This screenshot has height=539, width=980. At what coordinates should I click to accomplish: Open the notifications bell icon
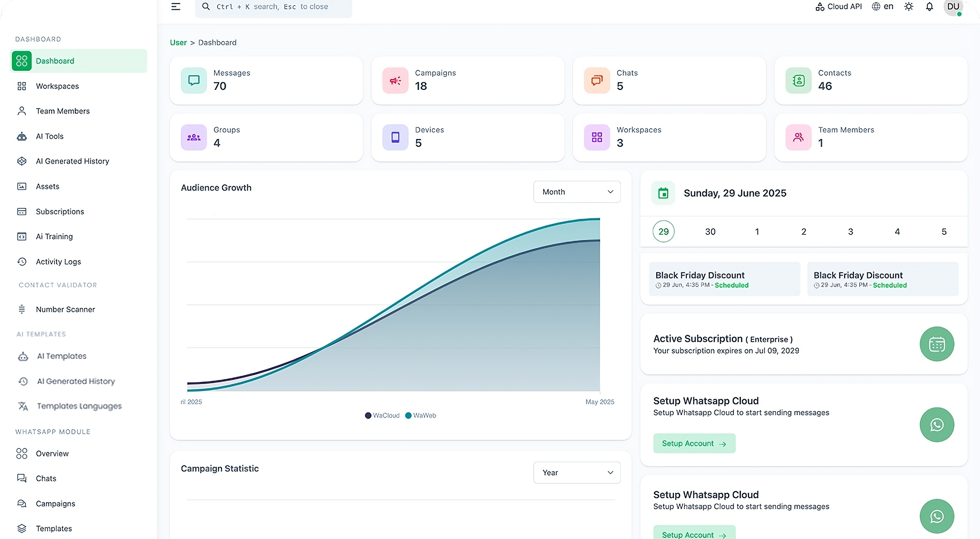pos(929,6)
